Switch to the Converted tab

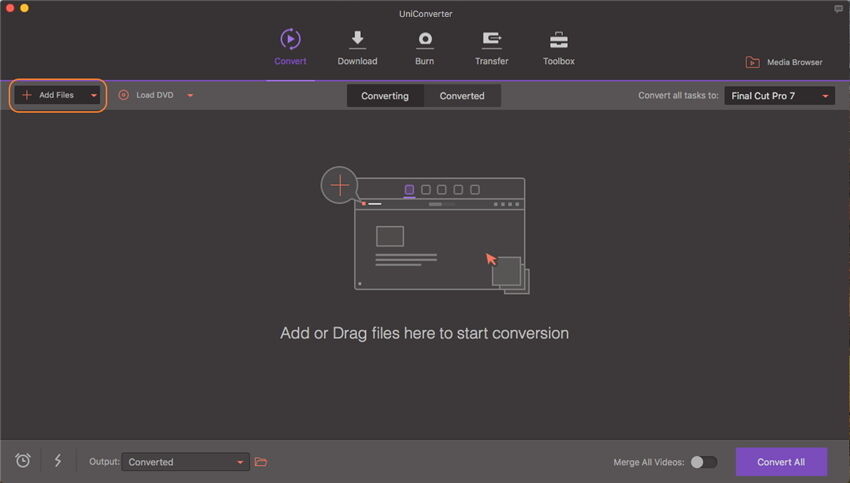coord(462,96)
